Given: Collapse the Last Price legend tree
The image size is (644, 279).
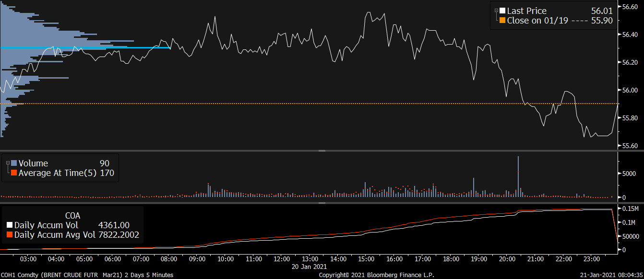Looking at the screenshot, I should pyautogui.click(x=497, y=10).
